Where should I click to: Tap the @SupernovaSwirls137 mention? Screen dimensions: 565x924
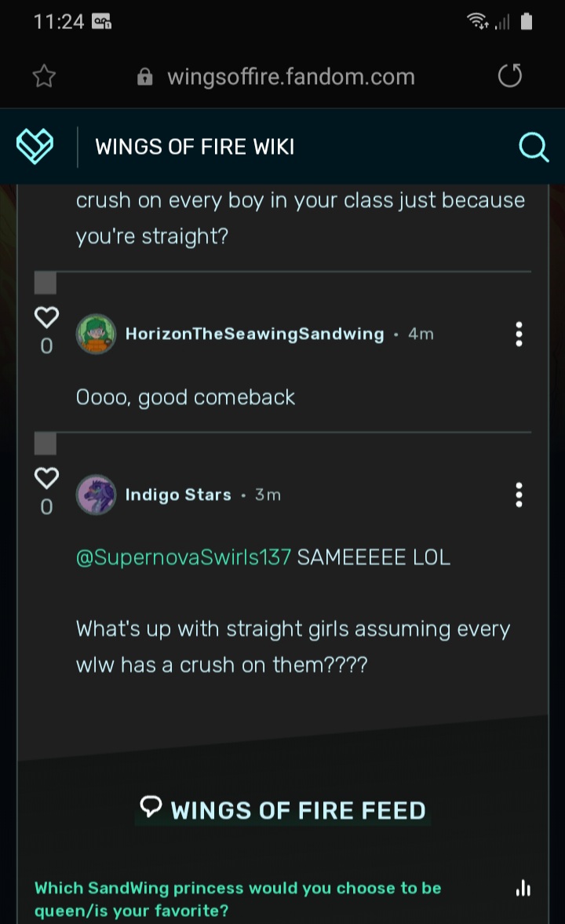tap(183, 558)
